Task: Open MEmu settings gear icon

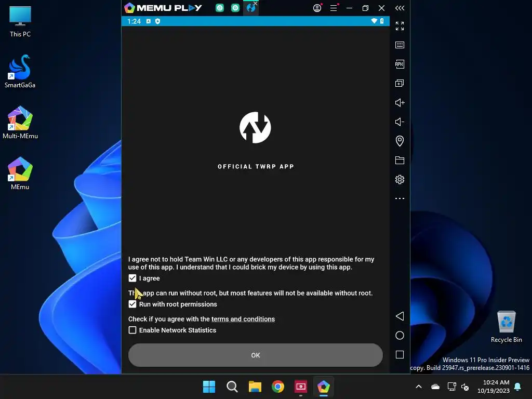Action: tap(400, 179)
